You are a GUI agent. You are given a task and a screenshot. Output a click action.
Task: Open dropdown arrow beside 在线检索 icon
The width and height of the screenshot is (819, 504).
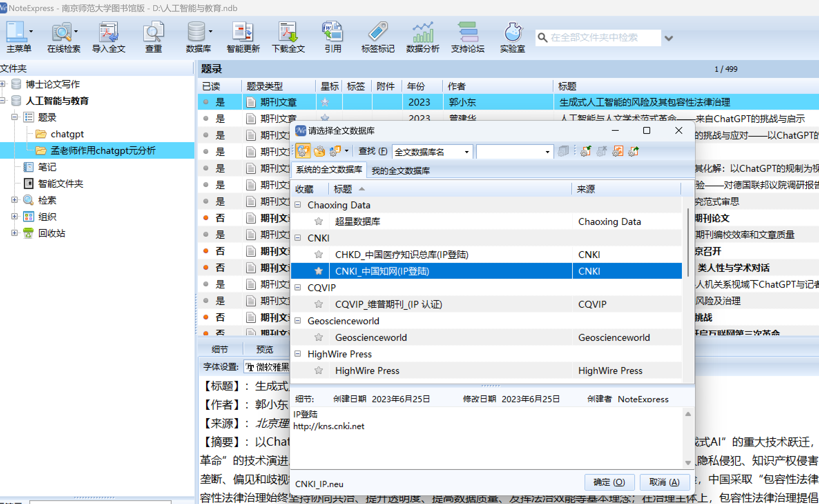click(76, 31)
